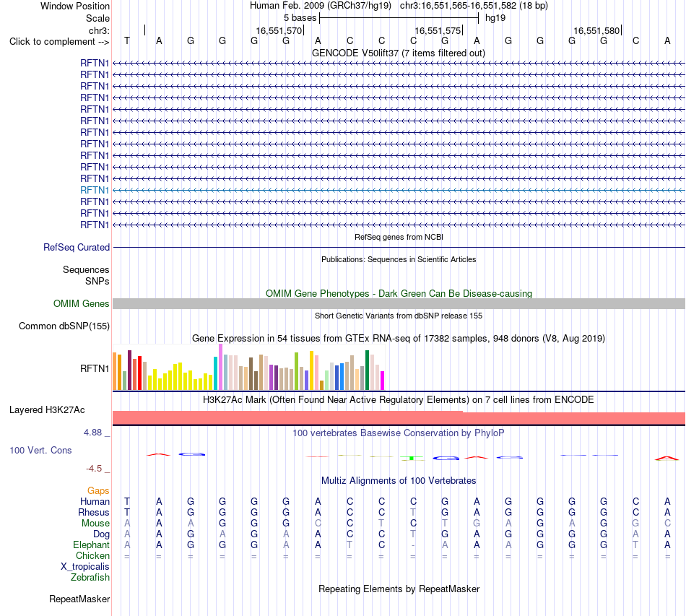The width and height of the screenshot is (686, 616).
Task: Click the X_tropicalis species label
Action: coord(85,567)
